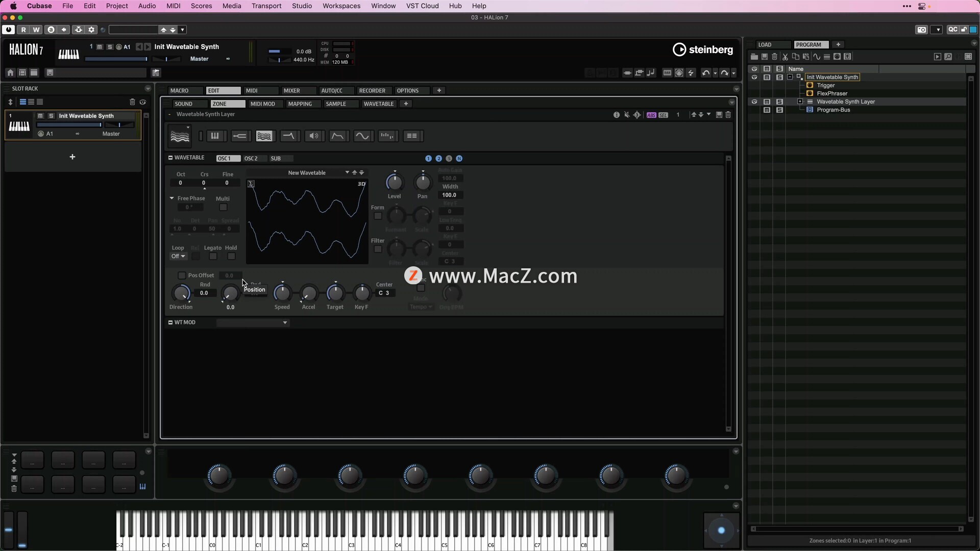Click the mute zone crossed-speaker icon
Screen dimensions: 980x551
pyautogui.click(x=627, y=115)
